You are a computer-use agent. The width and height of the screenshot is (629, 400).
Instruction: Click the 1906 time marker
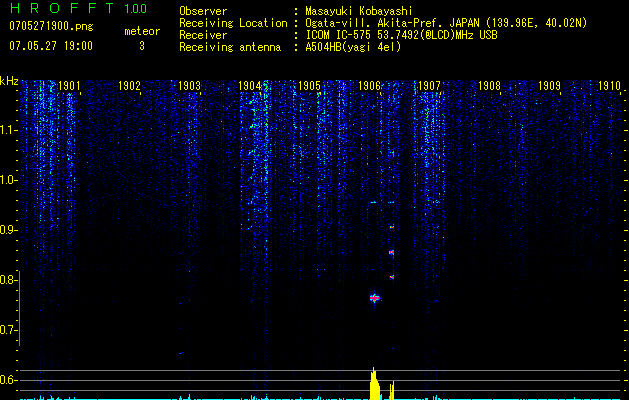(369, 86)
